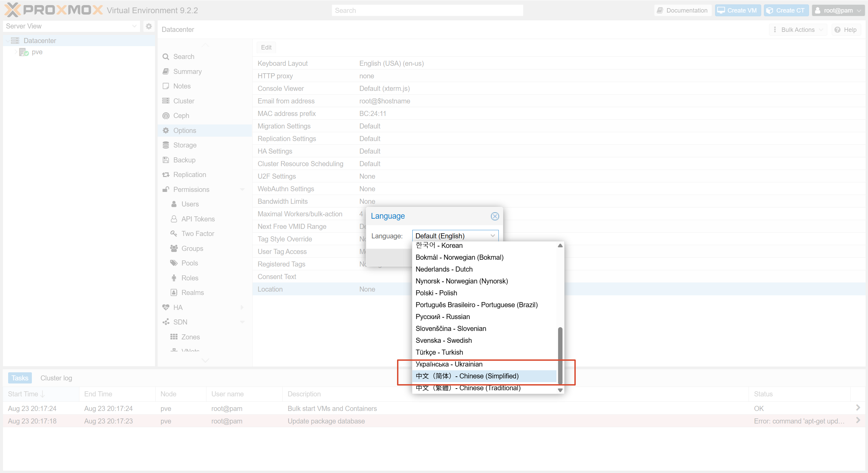This screenshot has width=868, height=473.
Task: Click the Pools tags icon
Action: [x=174, y=263]
